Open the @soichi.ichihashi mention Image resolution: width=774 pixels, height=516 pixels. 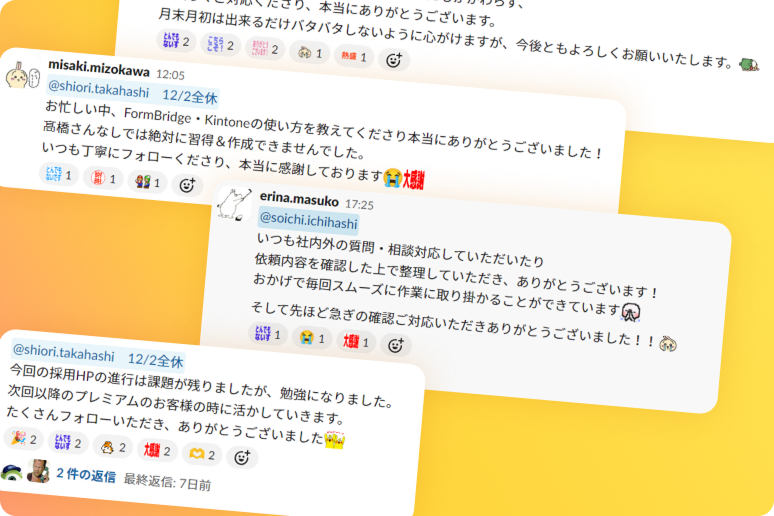[309, 220]
